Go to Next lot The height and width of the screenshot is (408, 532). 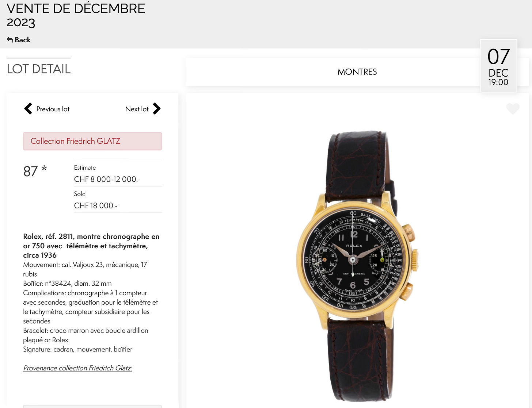click(x=143, y=109)
